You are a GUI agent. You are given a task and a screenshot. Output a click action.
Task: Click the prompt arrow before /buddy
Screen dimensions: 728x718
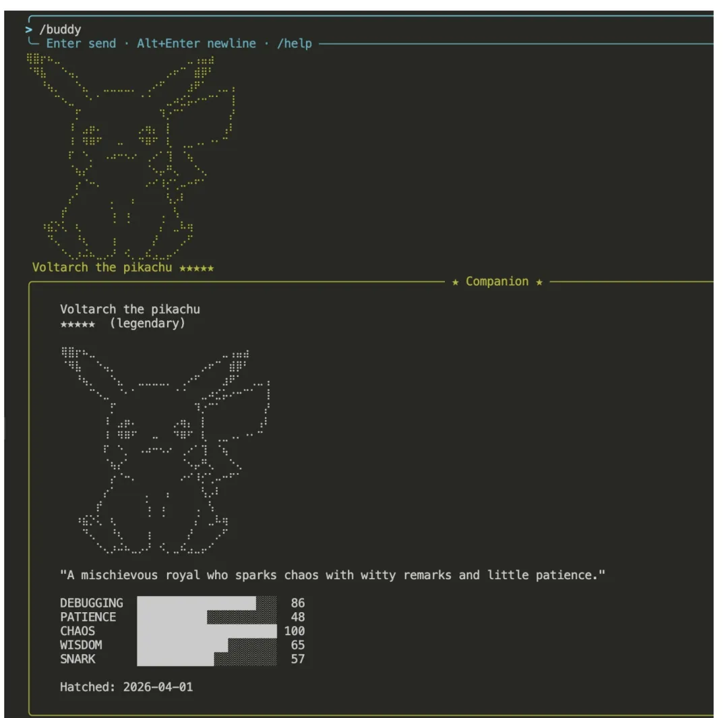pos(29,30)
